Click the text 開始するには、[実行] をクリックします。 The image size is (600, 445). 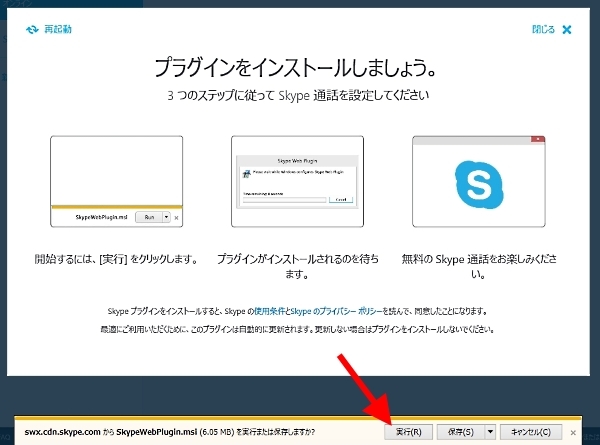(x=116, y=259)
